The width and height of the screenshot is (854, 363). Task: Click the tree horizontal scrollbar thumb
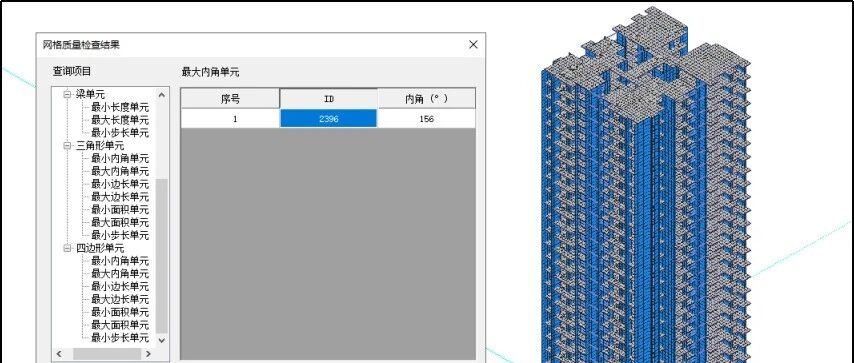click(x=107, y=354)
